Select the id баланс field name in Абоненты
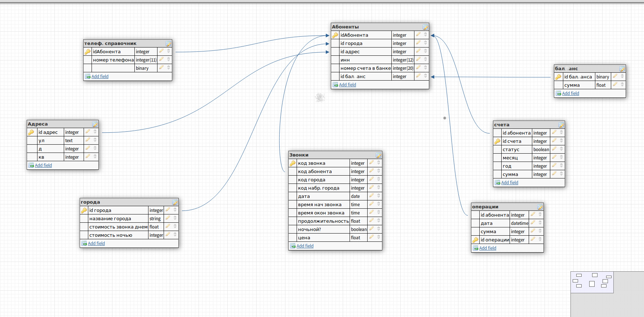644x317 pixels. 353,77
